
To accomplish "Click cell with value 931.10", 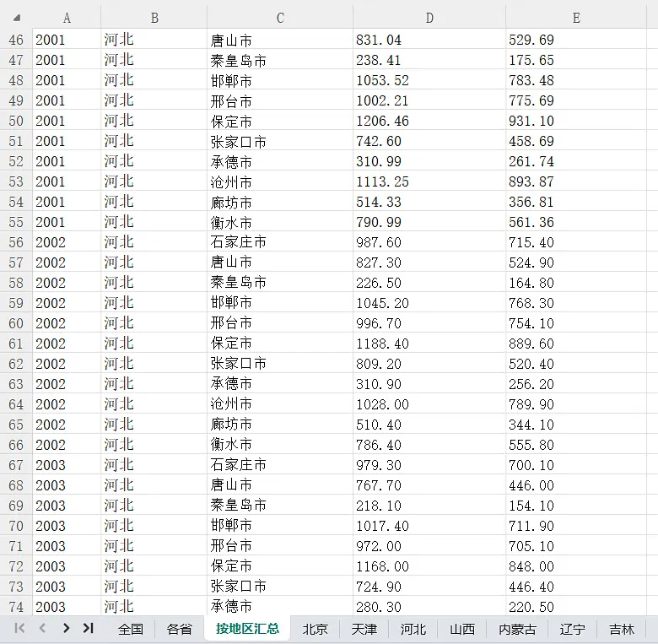I will pyautogui.click(x=576, y=121).
